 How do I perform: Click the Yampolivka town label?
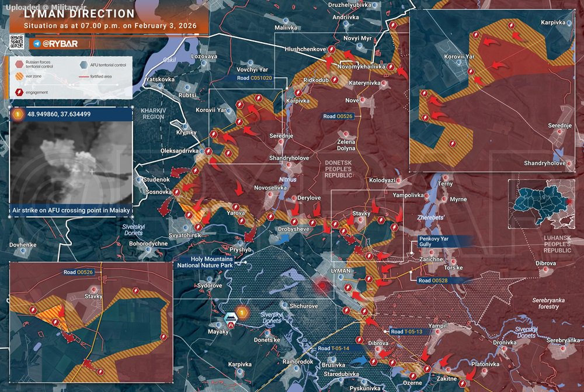pos(408,195)
